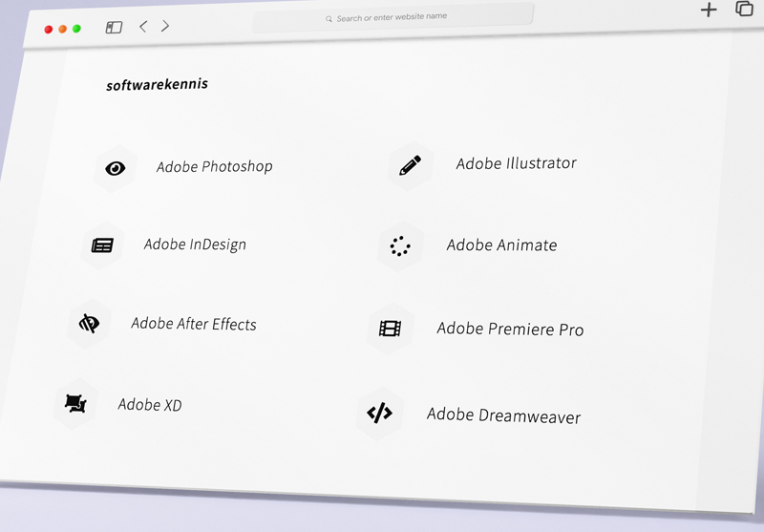This screenshot has height=532, width=764.
Task: Minimize the window with the orange button
Action: [x=62, y=30]
